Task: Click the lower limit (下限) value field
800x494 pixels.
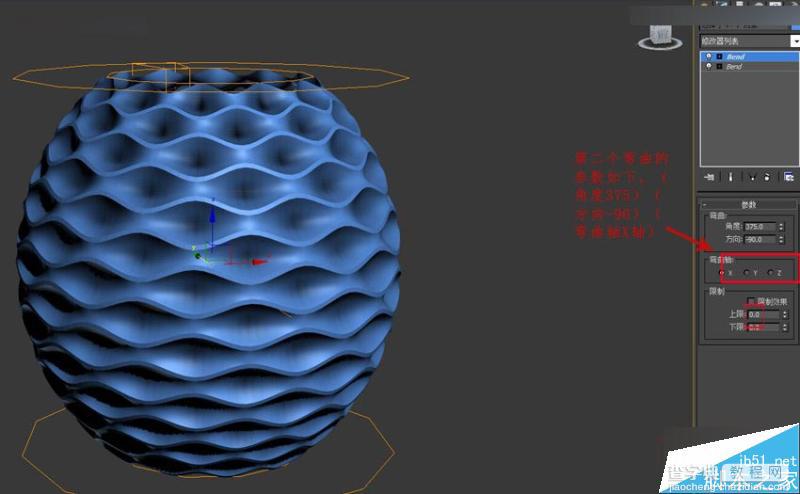Action: point(763,327)
